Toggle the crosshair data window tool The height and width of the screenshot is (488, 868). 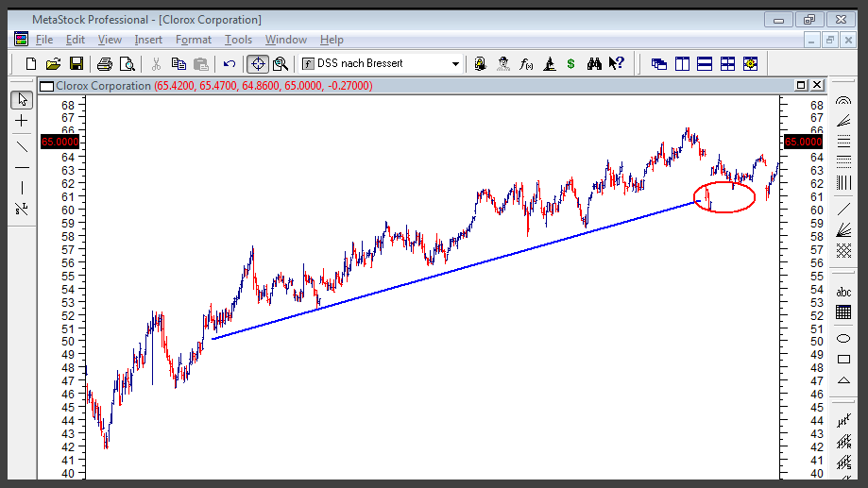tap(258, 63)
